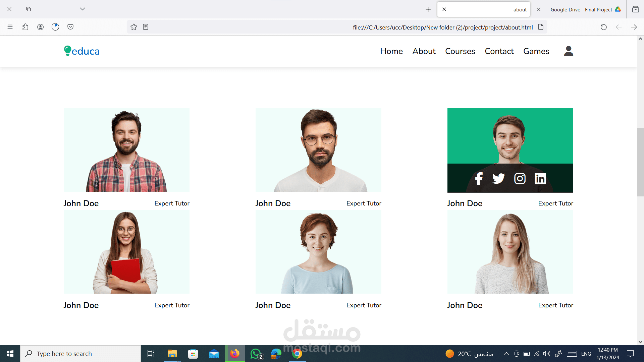This screenshot has height=362, width=644.
Task: Click the Windows taskbar search box
Action: click(x=80, y=354)
